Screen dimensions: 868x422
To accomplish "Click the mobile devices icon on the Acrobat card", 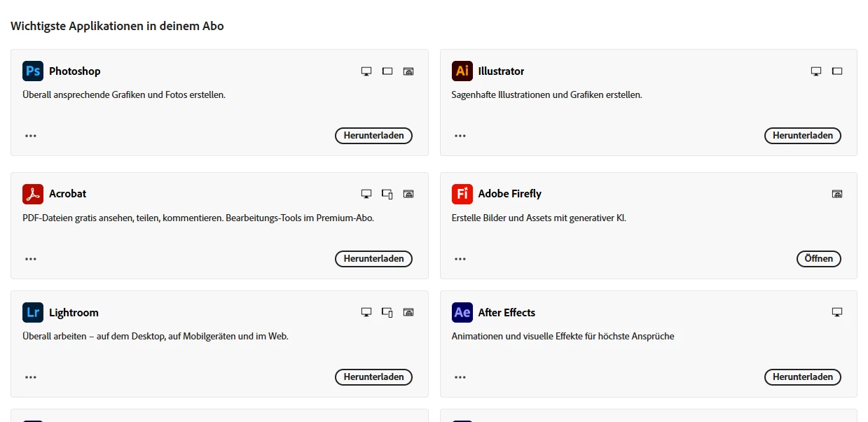I will coord(387,194).
